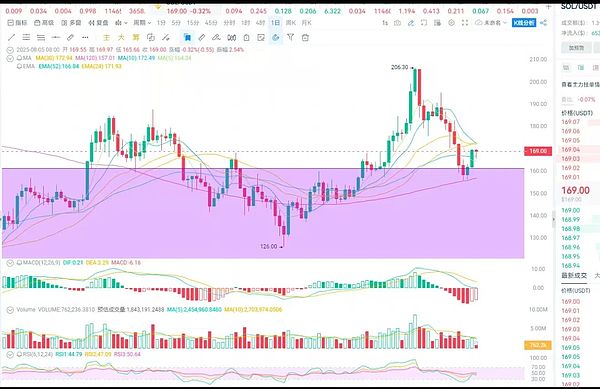Open the 未命名 cloud layout dropdown
Viewport: 600px width, 389px height.
(x=491, y=23)
